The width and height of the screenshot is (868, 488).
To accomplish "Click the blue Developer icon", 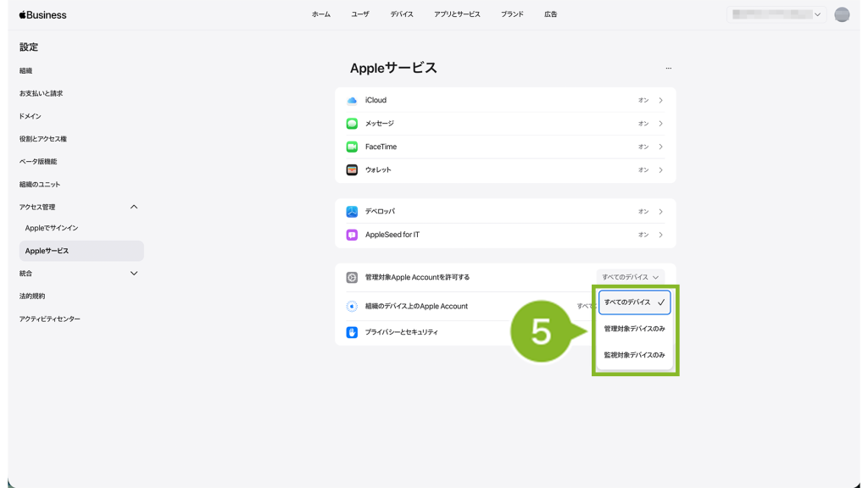I will pyautogui.click(x=352, y=212).
